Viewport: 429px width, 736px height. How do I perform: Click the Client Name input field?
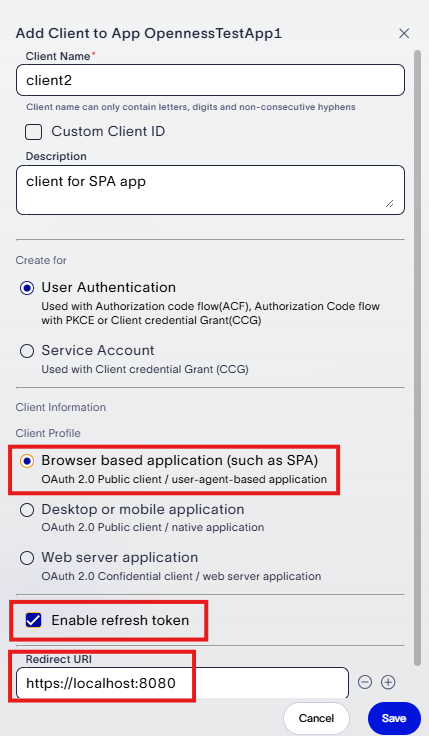(210, 80)
